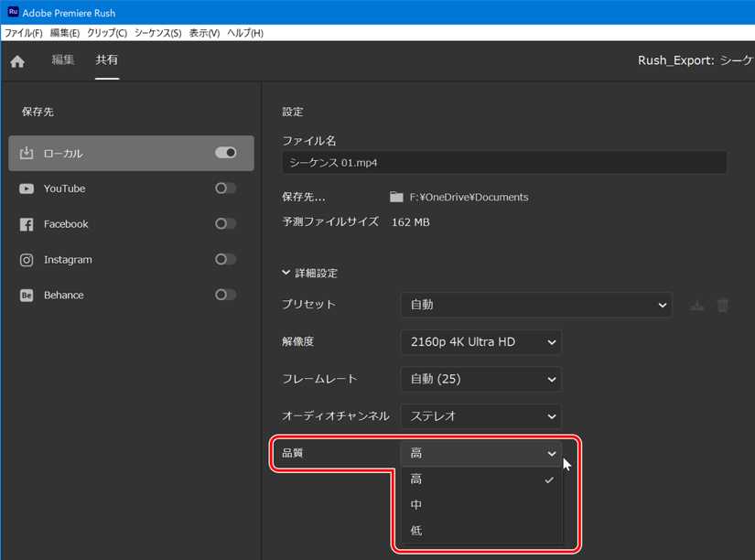Click the delete preset trash icon

click(723, 305)
